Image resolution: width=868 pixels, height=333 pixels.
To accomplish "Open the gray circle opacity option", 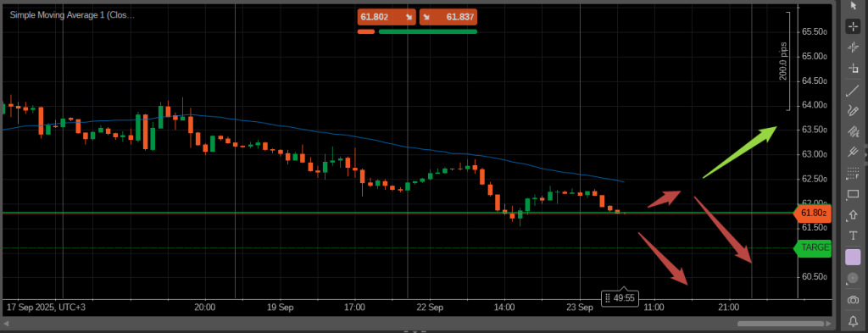I will pos(853,278).
